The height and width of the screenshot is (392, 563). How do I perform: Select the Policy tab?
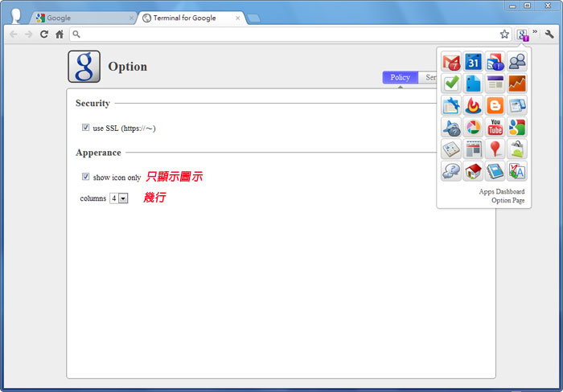click(400, 77)
